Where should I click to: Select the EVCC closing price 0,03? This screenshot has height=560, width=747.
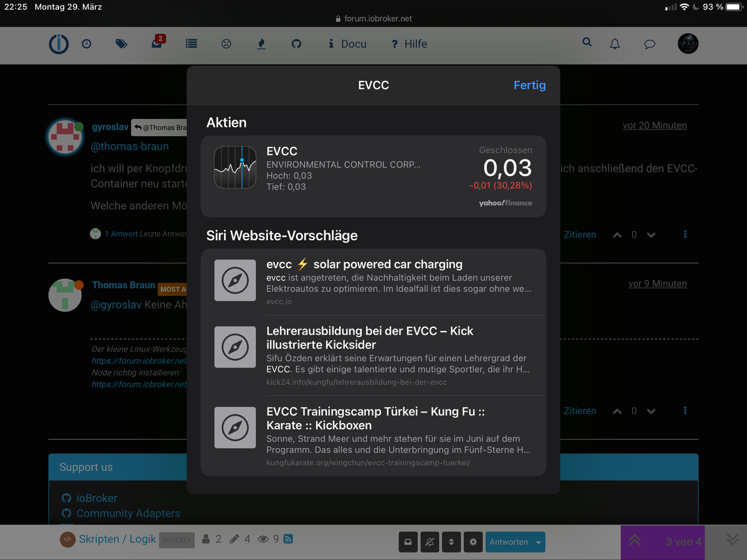tap(507, 168)
